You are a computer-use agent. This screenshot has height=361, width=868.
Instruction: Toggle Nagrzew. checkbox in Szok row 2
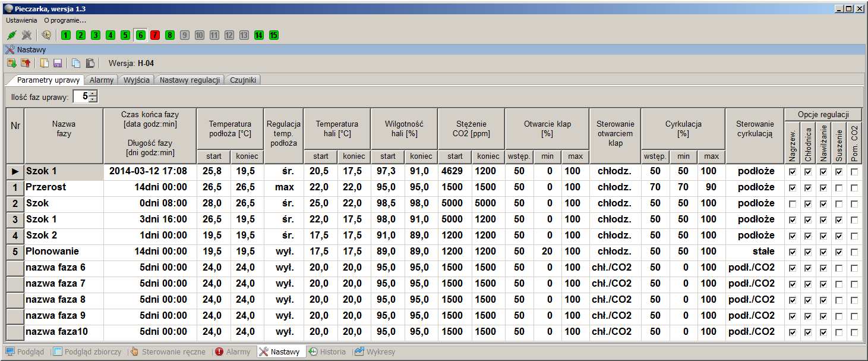coord(792,203)
